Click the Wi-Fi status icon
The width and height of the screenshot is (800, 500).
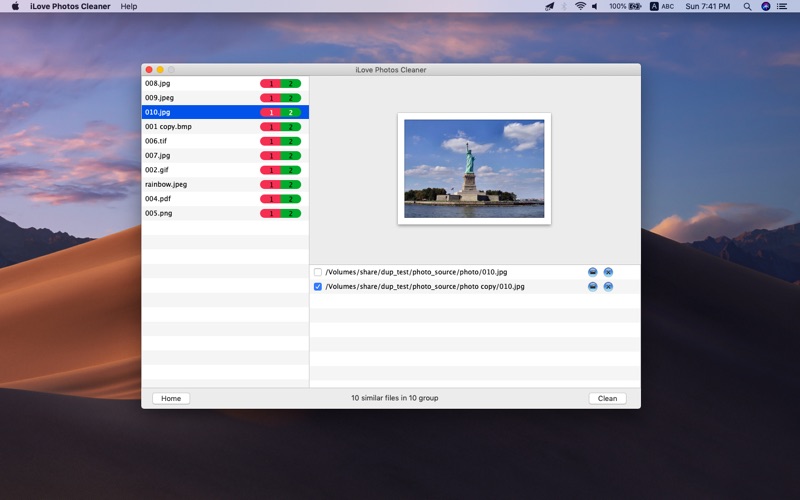pos(580,6)
